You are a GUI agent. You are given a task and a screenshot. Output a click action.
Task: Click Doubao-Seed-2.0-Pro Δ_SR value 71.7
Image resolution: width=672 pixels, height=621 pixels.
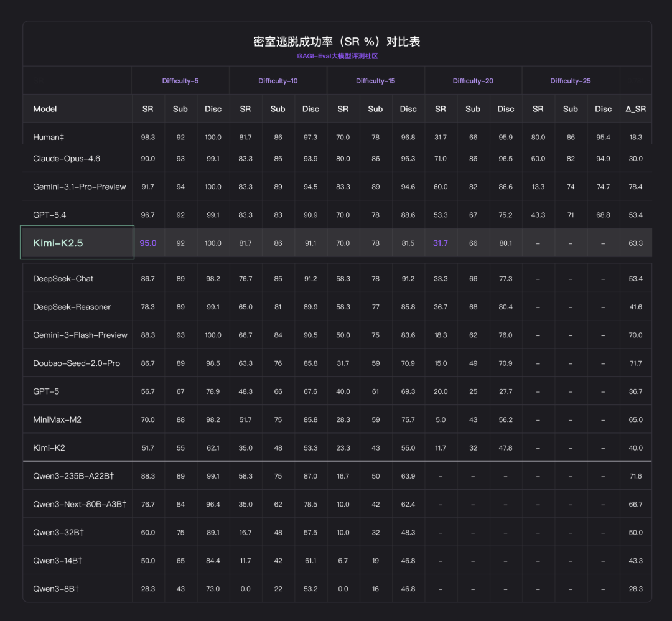click(635, 363)
